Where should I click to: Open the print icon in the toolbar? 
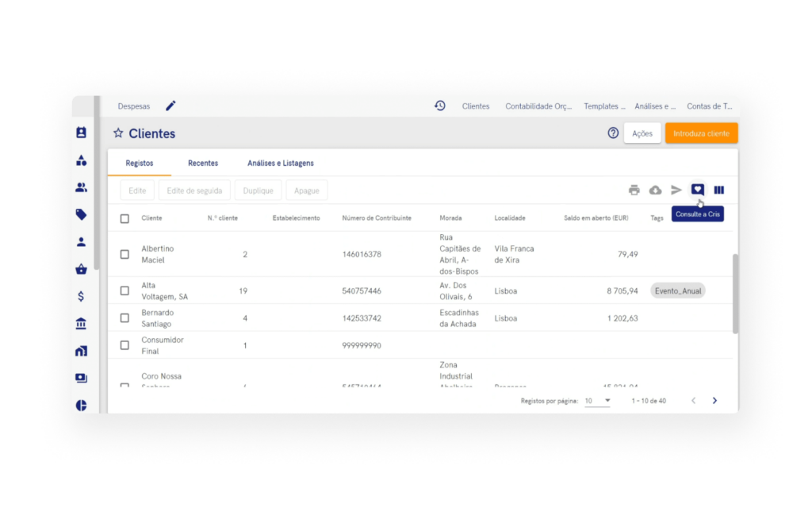tap(634, 190)
